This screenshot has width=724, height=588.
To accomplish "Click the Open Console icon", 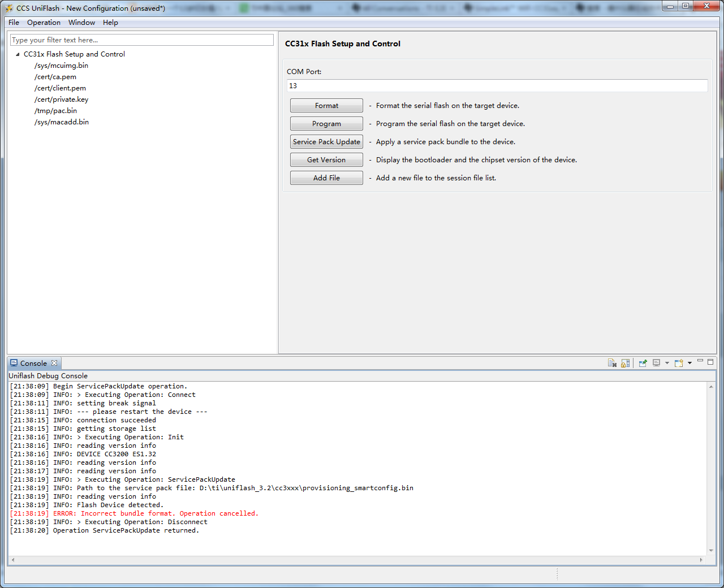I will 679,363.
